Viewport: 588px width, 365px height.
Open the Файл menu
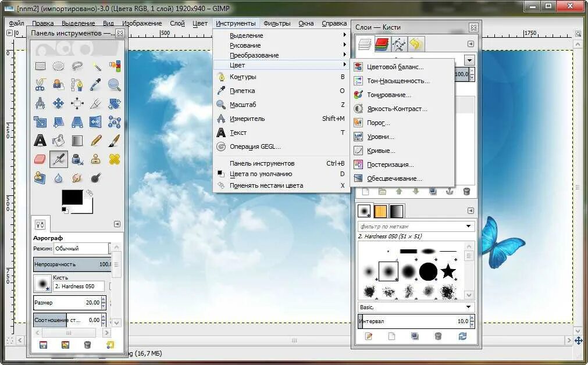pyautogui.click(x=16, y=23)
